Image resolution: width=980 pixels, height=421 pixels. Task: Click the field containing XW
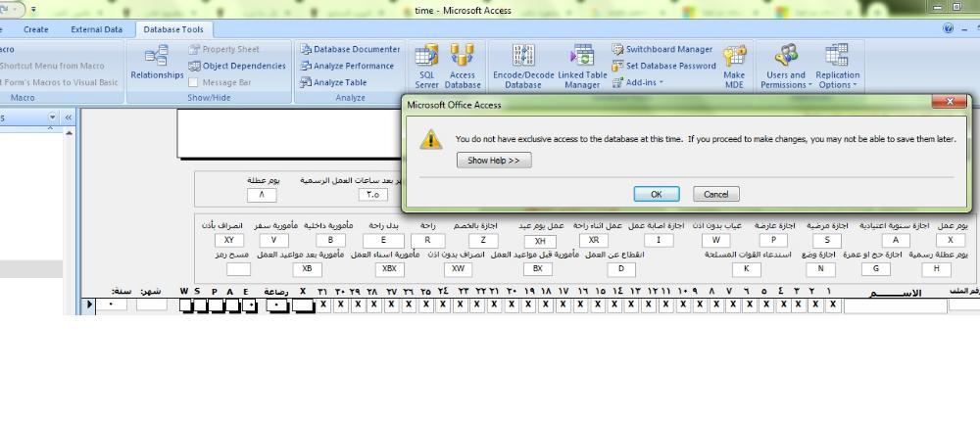[458, 269]
